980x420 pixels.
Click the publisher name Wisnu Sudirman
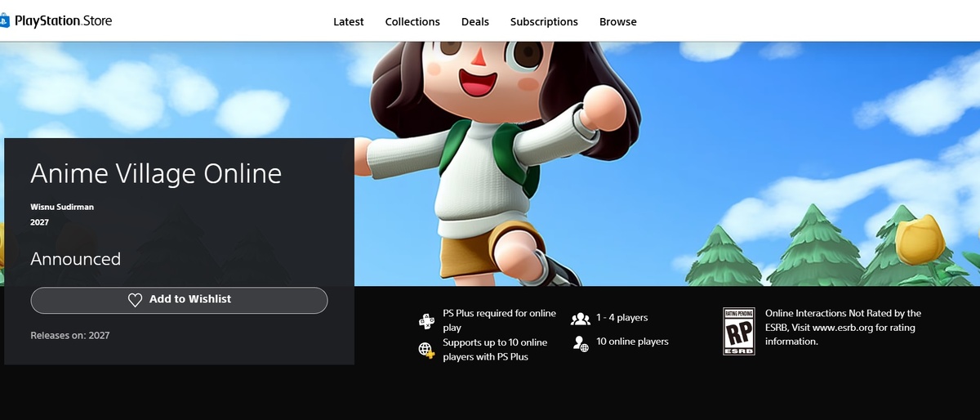(62, 207)
